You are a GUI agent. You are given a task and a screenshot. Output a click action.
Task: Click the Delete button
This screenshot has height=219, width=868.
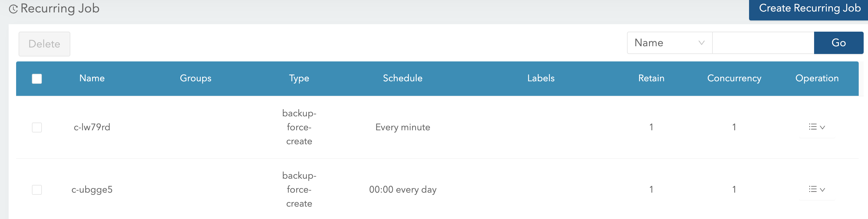click(x=44, y=43)
